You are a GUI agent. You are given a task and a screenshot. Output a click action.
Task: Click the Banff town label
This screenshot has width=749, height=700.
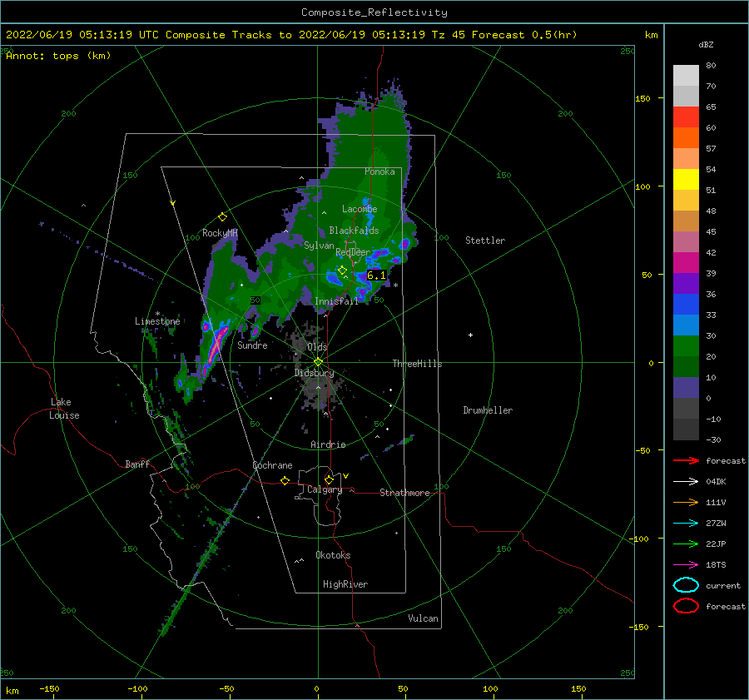tap(137, 464)
